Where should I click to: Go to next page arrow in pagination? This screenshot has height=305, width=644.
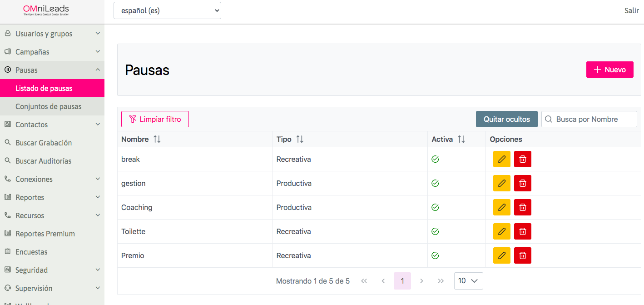(x=421, y=281)
